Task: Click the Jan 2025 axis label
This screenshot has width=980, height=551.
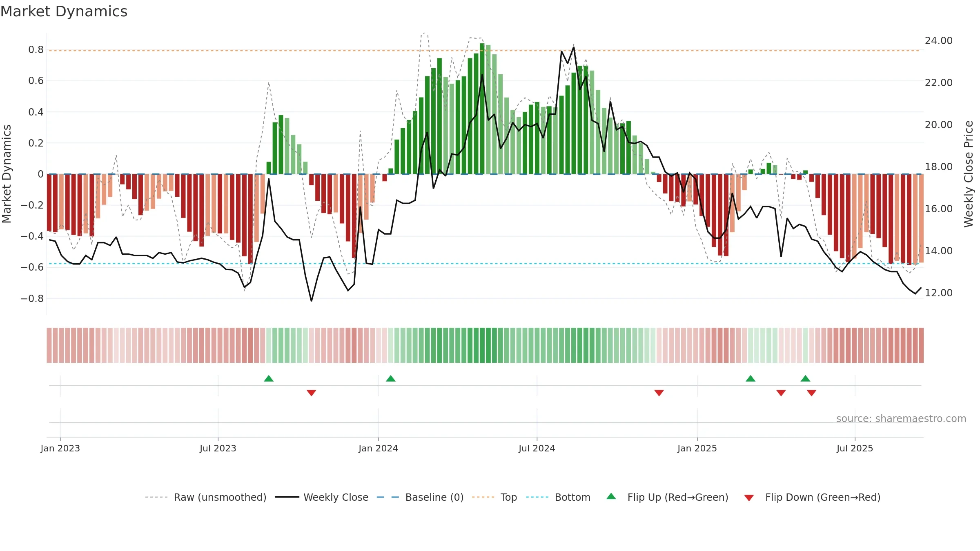Action: tap(697, 448)
